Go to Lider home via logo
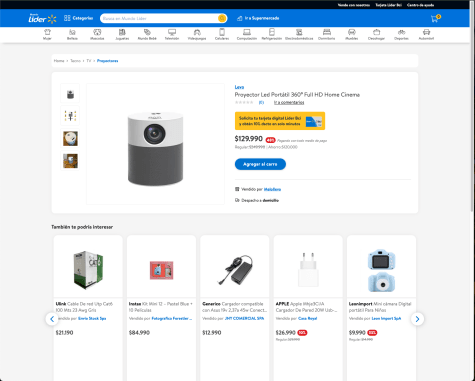The width and height of the screenshot is (475, 381). (x=42, y=19)
